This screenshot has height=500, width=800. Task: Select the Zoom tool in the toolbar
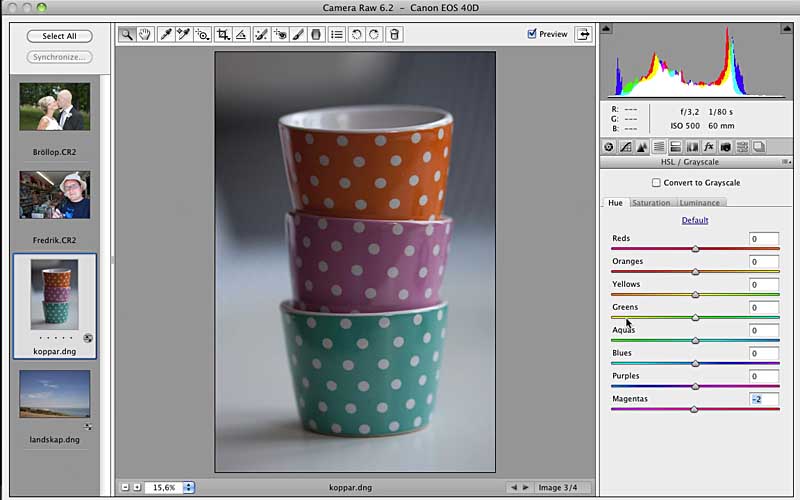pyautogui.click(x=127, y=34)
